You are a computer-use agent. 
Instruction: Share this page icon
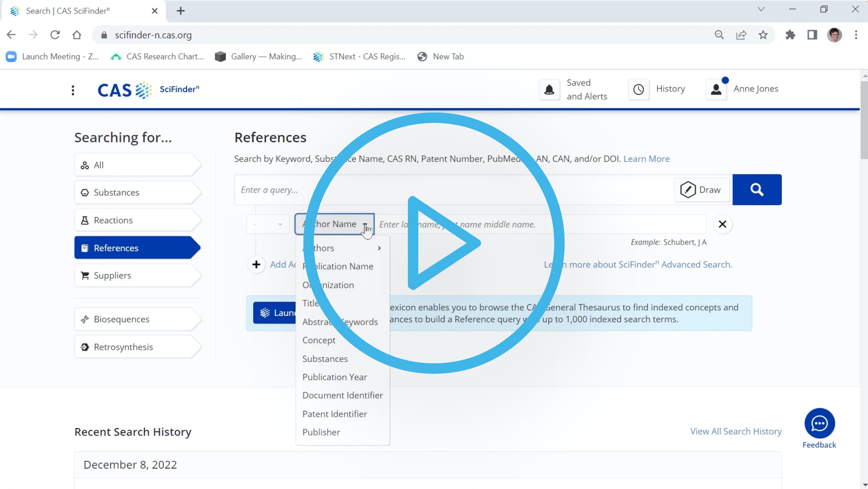tap(741, 35)
